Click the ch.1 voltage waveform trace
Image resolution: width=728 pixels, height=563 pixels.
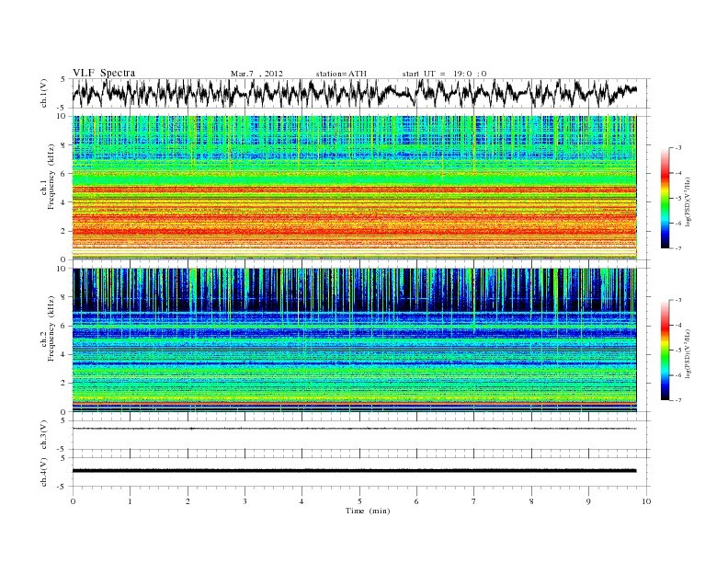(x=354, y=93)
